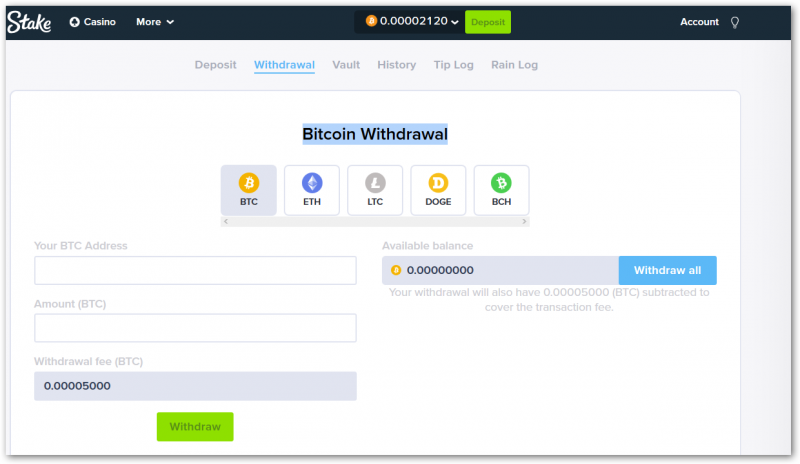800x464 pixels.
Task: Click the plus icon beside Casino
Action: point(74,22)
